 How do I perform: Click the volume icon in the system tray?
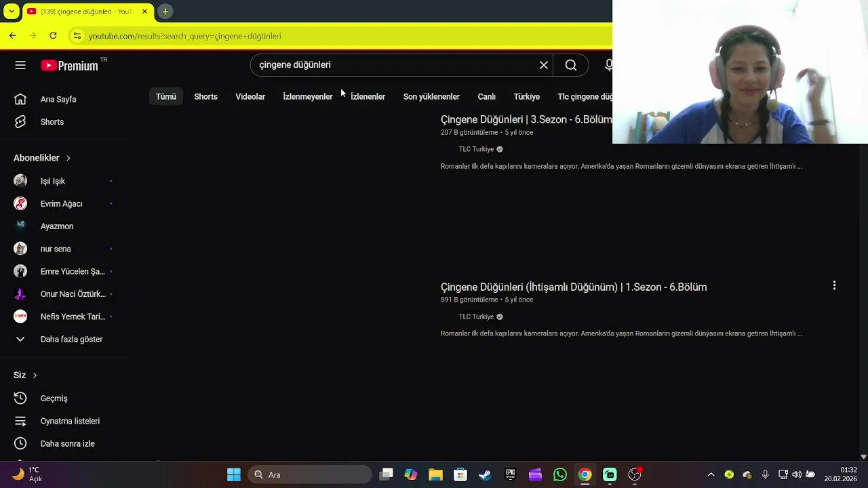coord(796,474)
